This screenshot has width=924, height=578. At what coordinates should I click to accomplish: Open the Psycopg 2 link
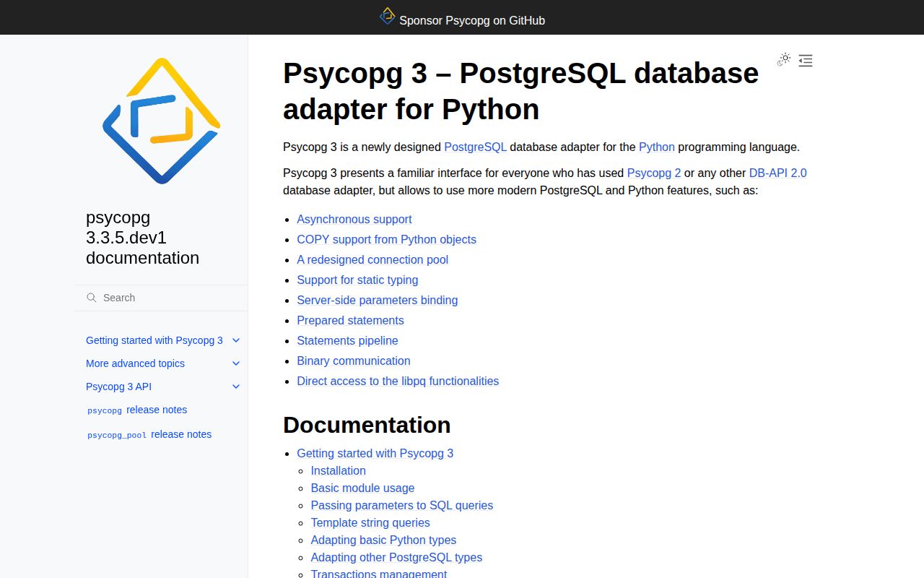pyautogui.click(x=654, y=173)
